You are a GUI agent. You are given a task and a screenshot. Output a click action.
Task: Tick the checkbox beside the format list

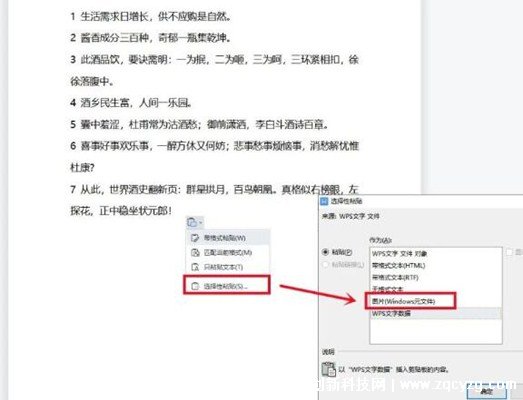click(509, 253)
